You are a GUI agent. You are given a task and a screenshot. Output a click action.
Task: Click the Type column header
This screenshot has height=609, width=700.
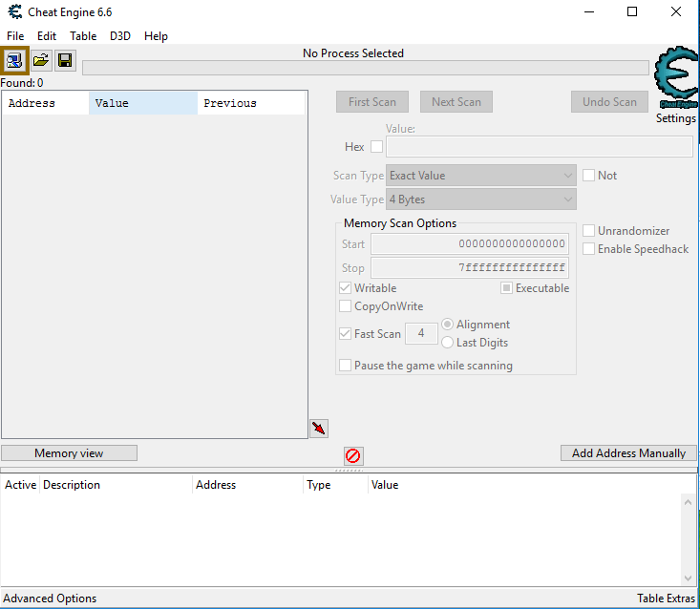click(x=336, y=485)
